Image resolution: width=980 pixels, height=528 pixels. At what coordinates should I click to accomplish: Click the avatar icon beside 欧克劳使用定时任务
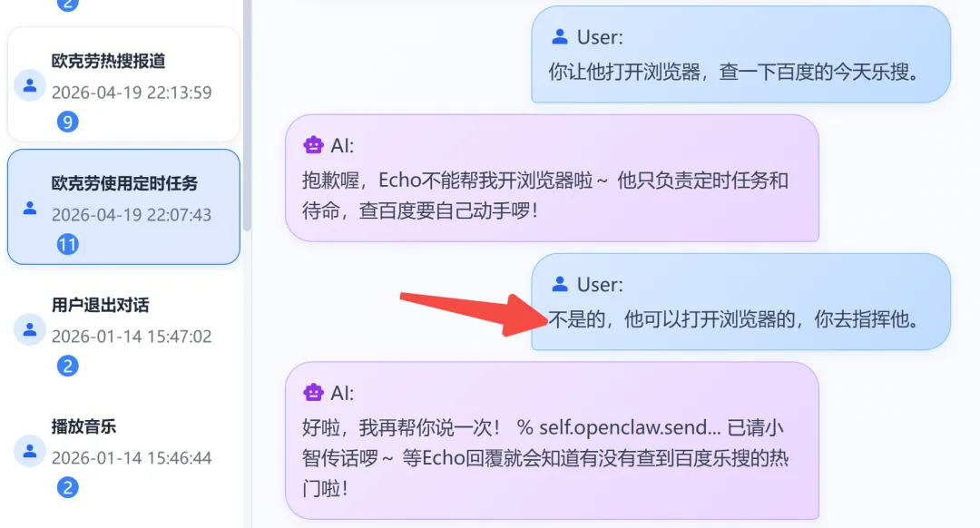pos(29,208)
